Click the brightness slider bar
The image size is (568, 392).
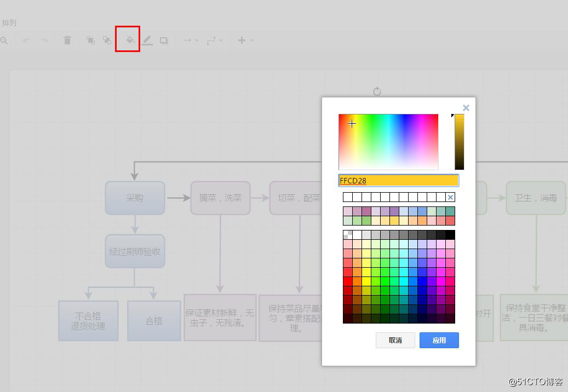(x=460, y=142)
